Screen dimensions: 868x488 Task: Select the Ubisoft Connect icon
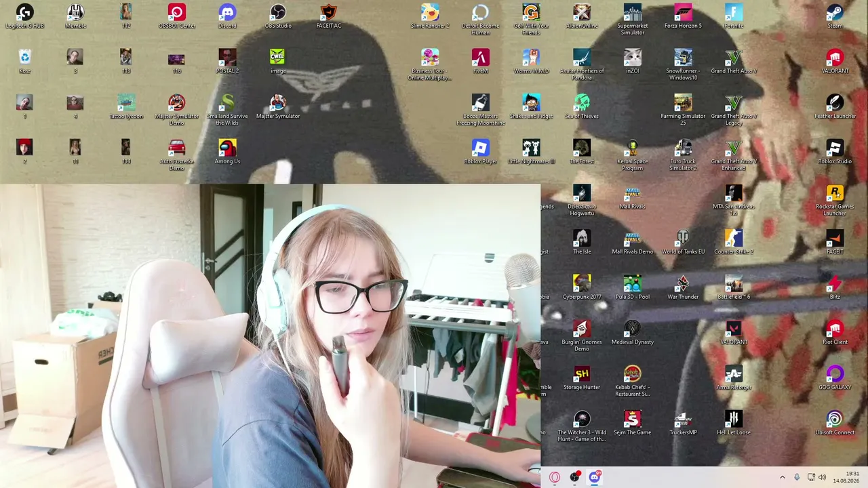coord(835,424)
